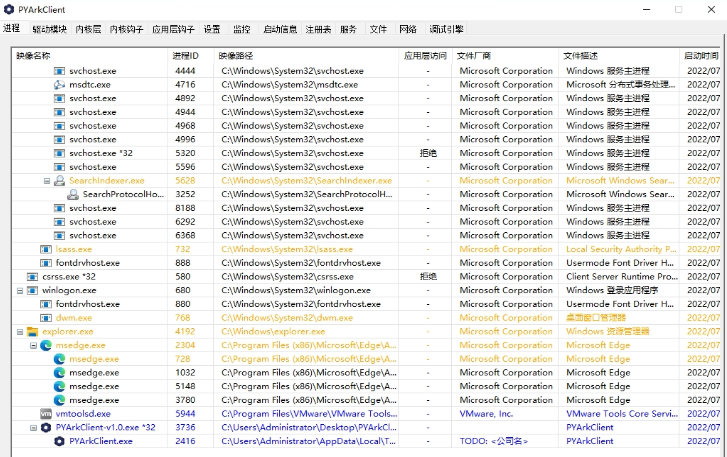Screen dimensions: 727x457
Task: Click the Edge icon of msedge.exe PID 2304
Action: tap(46, 345)
